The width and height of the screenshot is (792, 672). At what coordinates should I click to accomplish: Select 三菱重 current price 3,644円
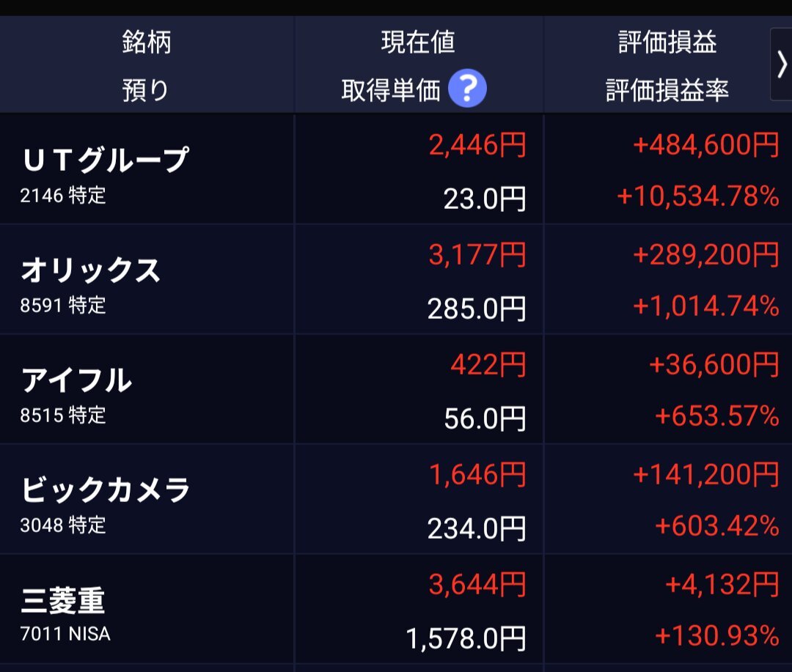(477, 584)
